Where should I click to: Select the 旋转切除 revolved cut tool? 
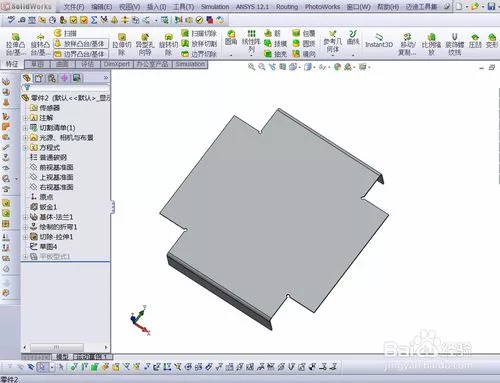pos(168,44)
